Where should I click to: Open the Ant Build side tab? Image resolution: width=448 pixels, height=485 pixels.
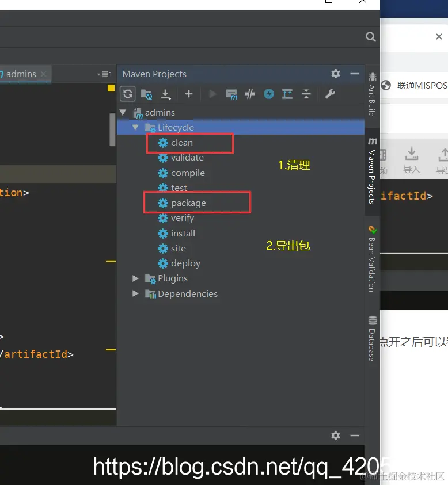click(x=372, y=95)
